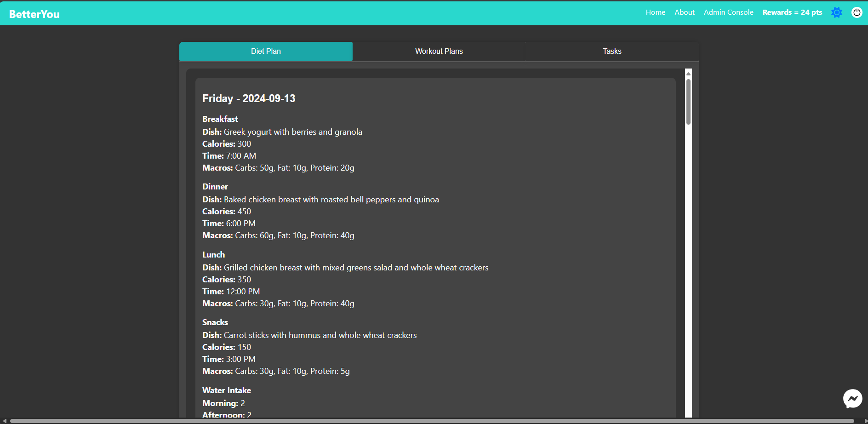Click the page horizontal scrollbar
The width and height of the screenshot is (868, 424).
(x=432, y=421)
